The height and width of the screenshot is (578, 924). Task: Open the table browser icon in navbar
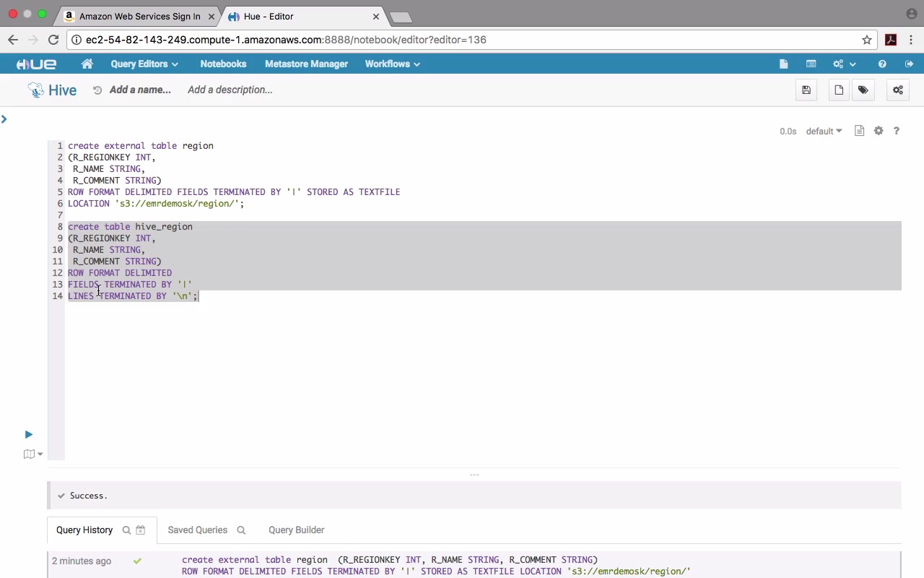[811, 64]
